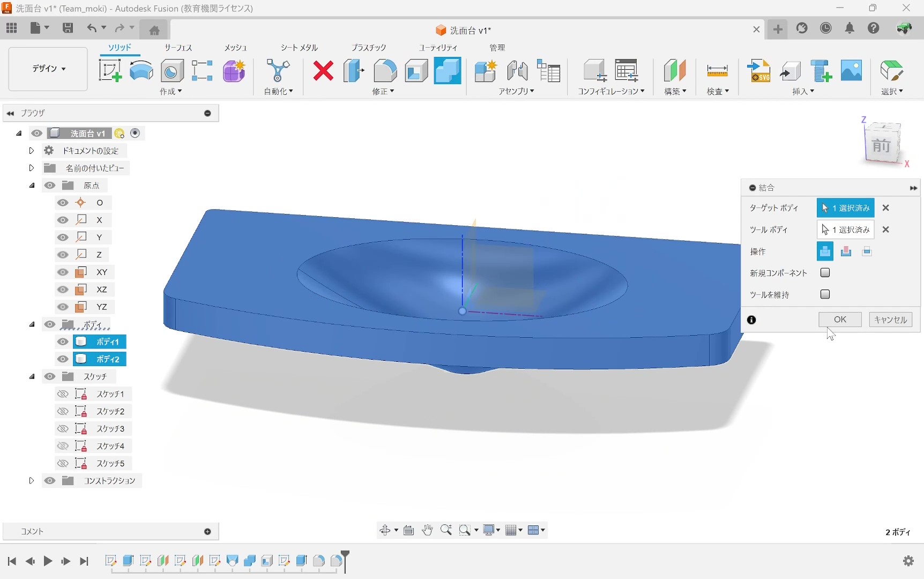Image resolution: width=924 pixels, height=579 pixels.
Task: Enable Keep Tools checkbox
Action: (825, 294)
